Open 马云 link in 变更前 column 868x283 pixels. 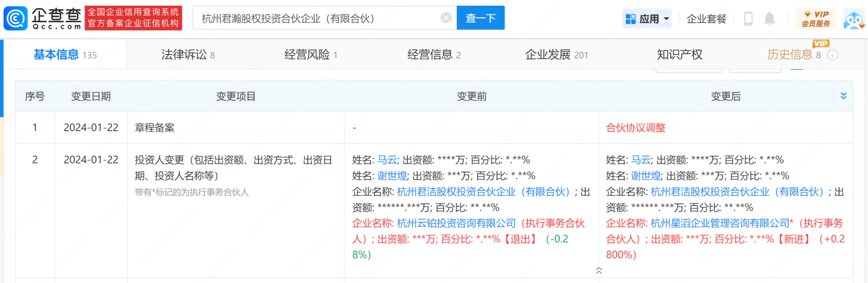pos(387,160)
